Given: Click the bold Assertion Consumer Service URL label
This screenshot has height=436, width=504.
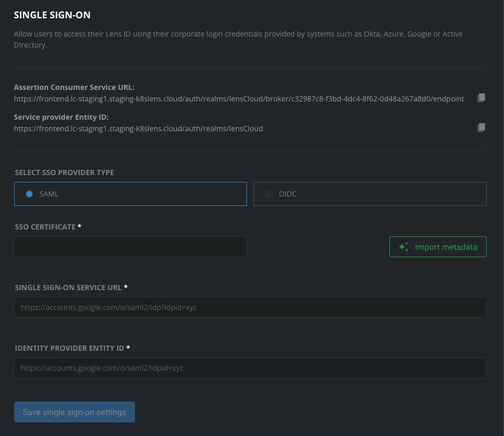Looking at the screenshot, I should (x=74, y=87).
